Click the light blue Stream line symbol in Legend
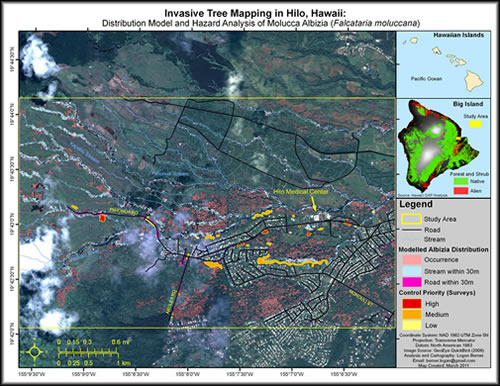Screen dimensions: 500x386 411,239
